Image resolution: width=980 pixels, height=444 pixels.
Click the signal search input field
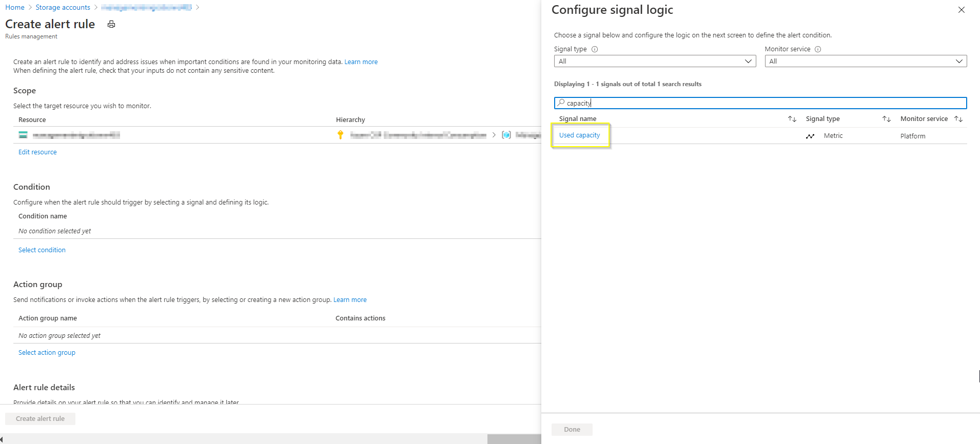(759, 103)
